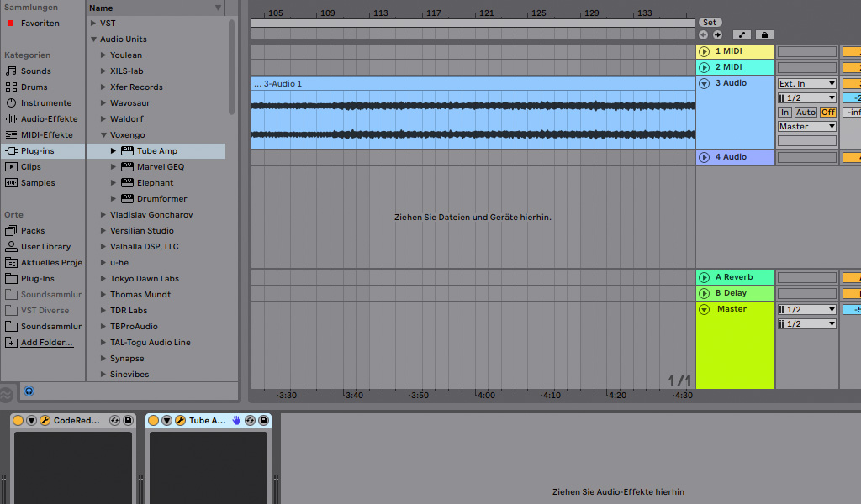Click the Marvel GEQ Audio Unit plug-in icon
Screen dimensions: 861x504
(x=128, y=166)
